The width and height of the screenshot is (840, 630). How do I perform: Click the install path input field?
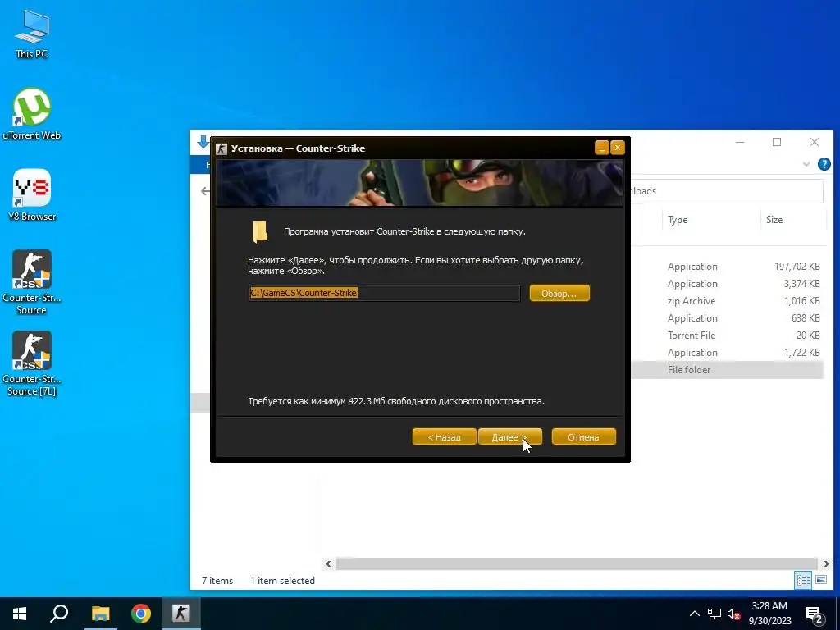(x=384, y=293)
